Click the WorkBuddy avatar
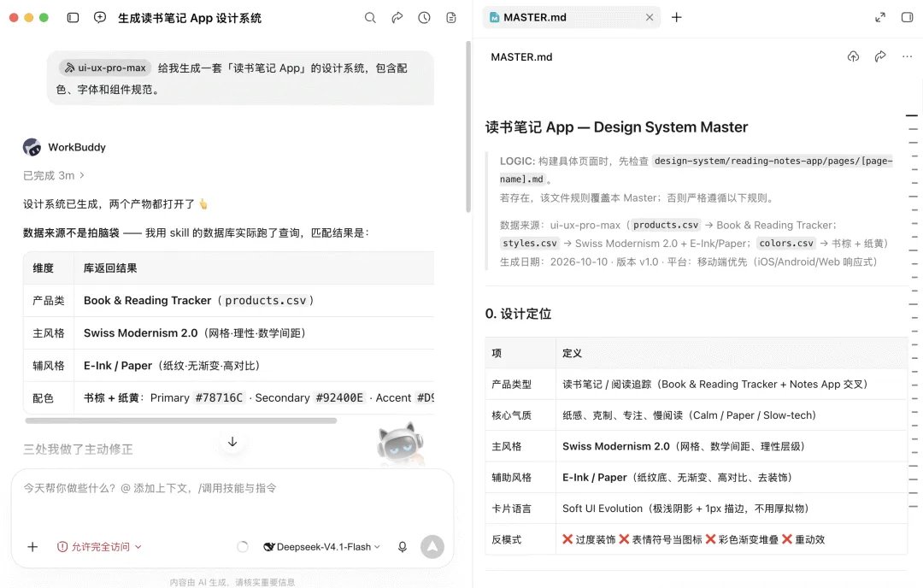Image resolution: width=923 pixels, height=588 pixels. coord(32,147)
